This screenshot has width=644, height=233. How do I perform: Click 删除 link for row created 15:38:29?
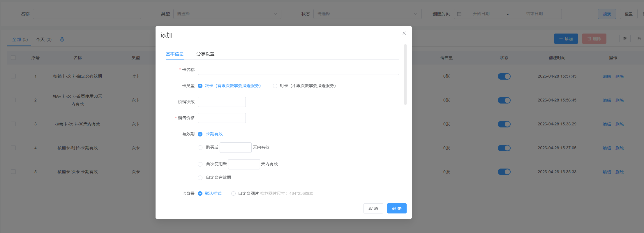[620, 124]
